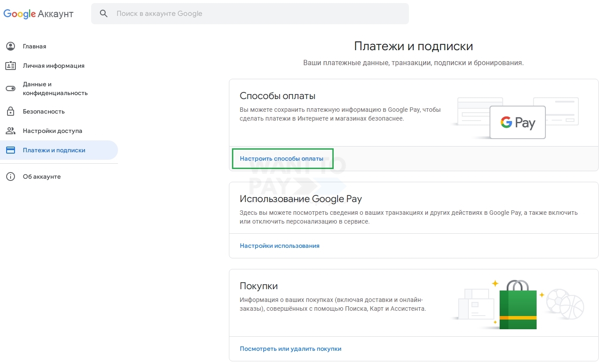Open Настройки доступа section
Viewport: 600px width, 364px height.
[52, 131]
